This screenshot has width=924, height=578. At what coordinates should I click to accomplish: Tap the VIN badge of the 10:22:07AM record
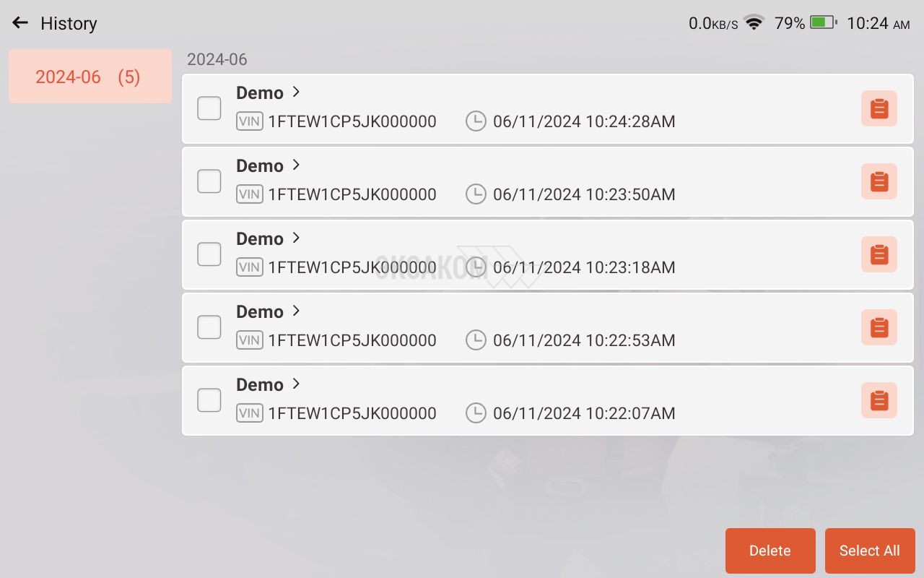(250, 413)
